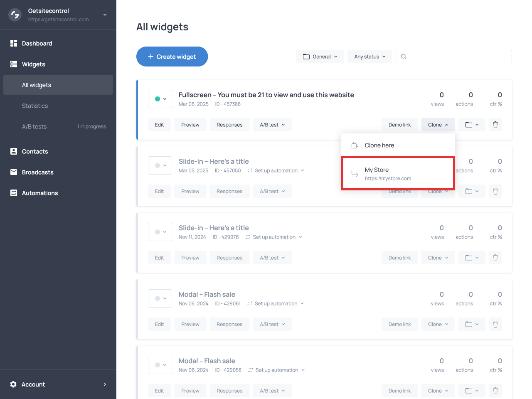Open Demo link for Fullscreen widget

point(399,125)
